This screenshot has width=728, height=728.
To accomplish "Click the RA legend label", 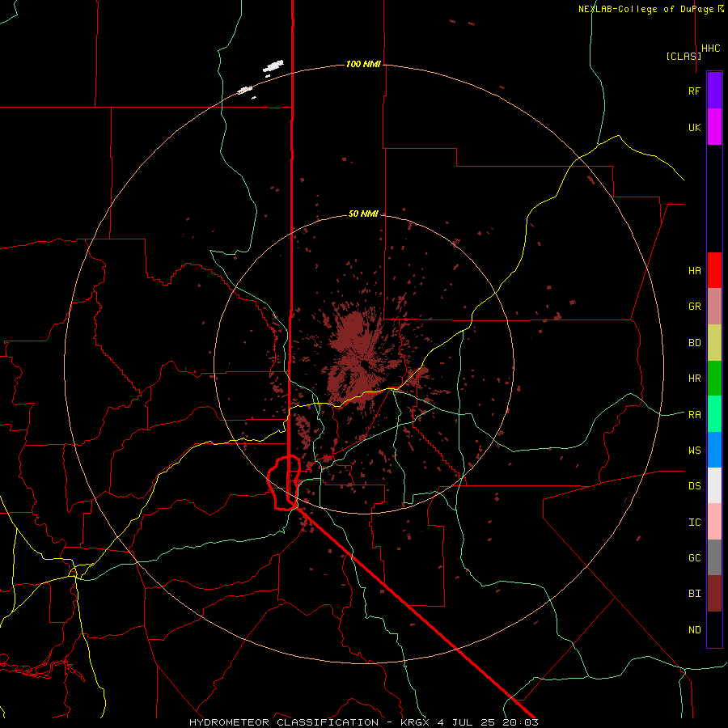I will click(x=694, y=415).
